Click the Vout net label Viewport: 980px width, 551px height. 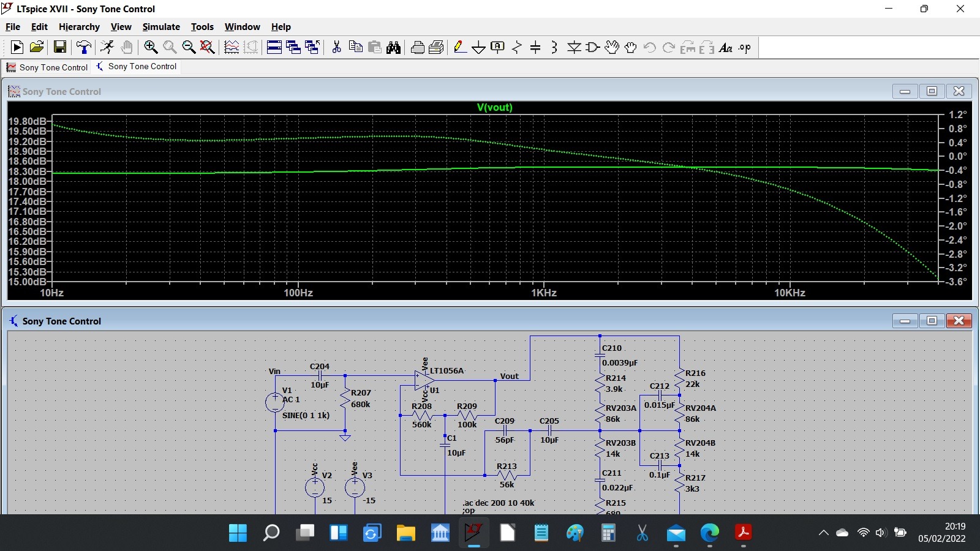coord(509,376)
